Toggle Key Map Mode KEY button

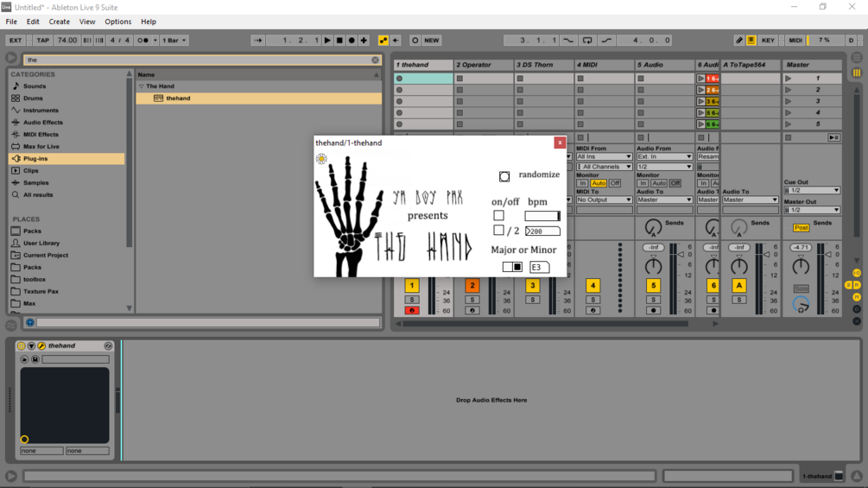point(768,41)
